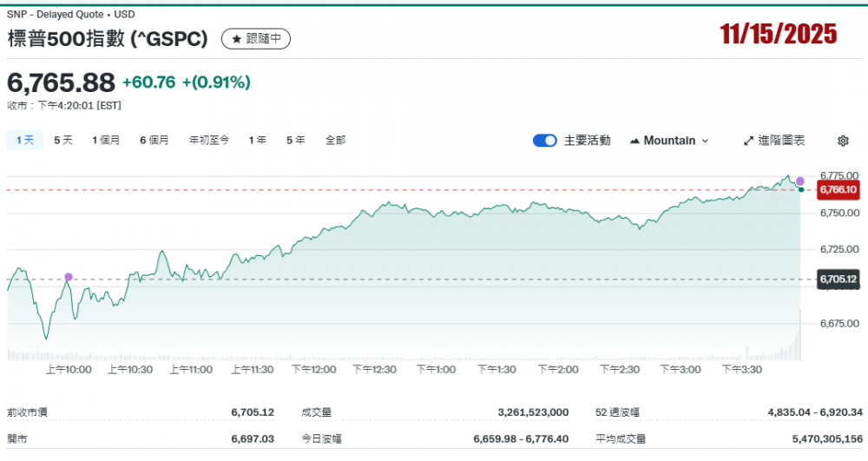Switch to the 1年 chart range
This screenshot has width=868, height=461.
click(x=257, y=140)
